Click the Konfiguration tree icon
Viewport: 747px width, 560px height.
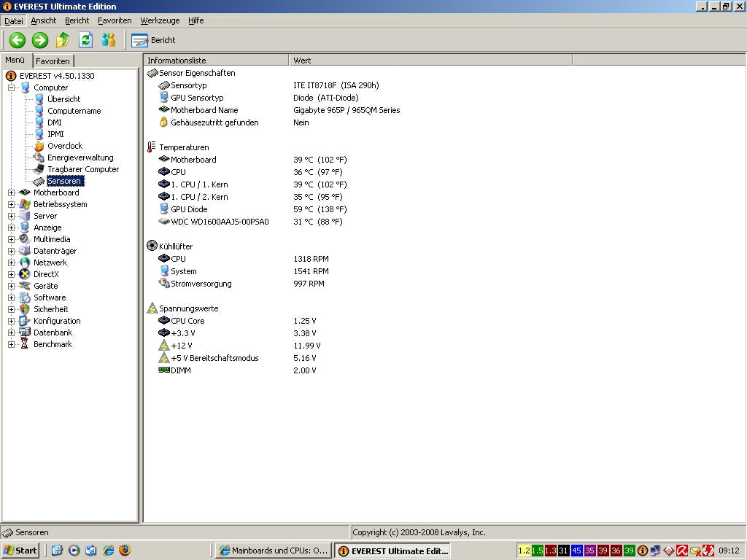coord(25,321)
